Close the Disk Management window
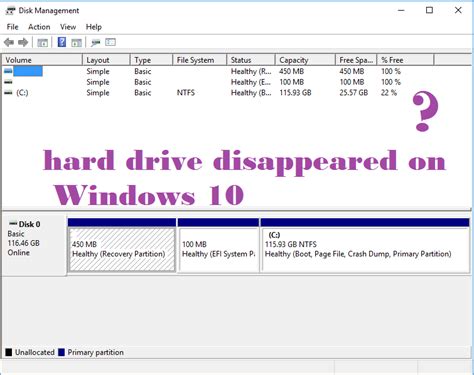 [x=458, y=10]
